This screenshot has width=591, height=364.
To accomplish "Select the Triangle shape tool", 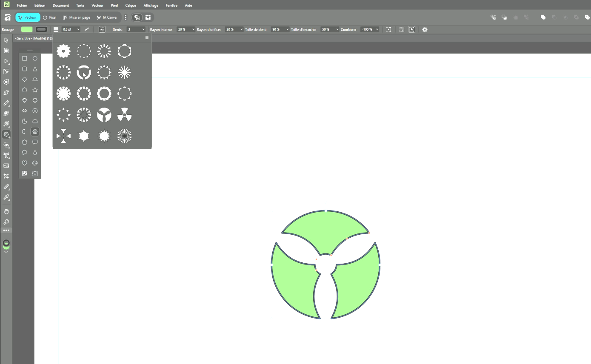I will pyautogui.click(x=35, y=69).
